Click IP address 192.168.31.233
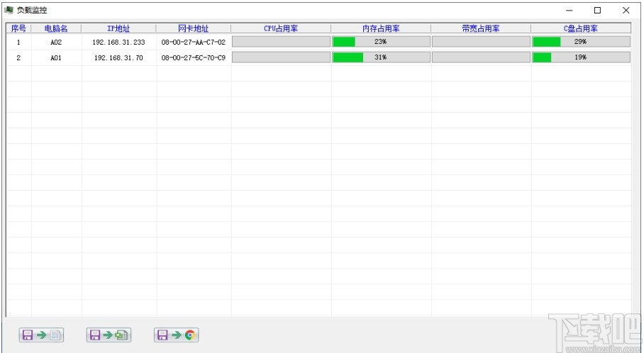The width and height of the screenshot is (644, 353). pyautogui.click(x=118, y=42)
